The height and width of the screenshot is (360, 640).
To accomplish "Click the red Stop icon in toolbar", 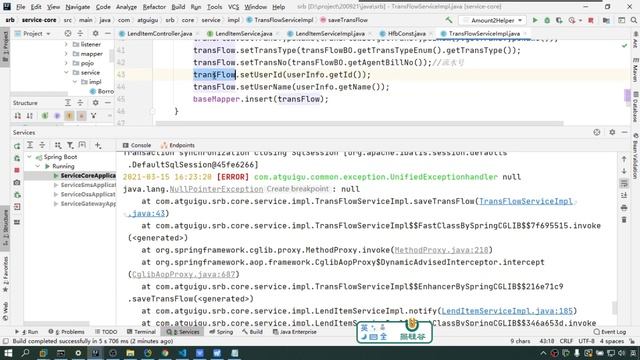I will pos(591,20).
